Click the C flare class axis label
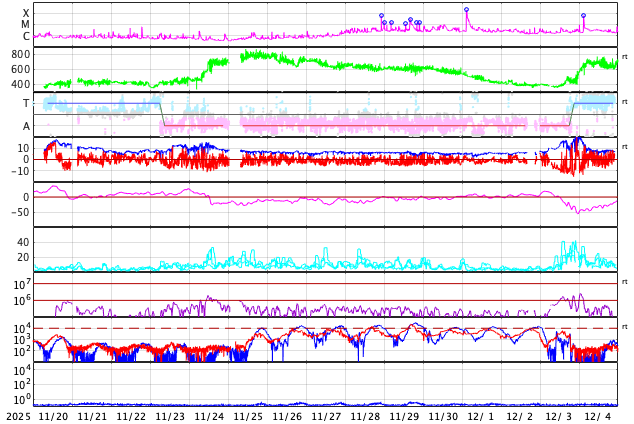634x424 pixels. [26, 36]
